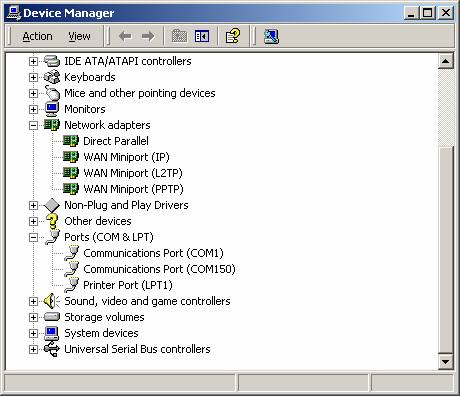Viewport: 460px width, 396px height.
Task: Select the WAN Miniport (L2TP) entry
Action: [133, 173]
